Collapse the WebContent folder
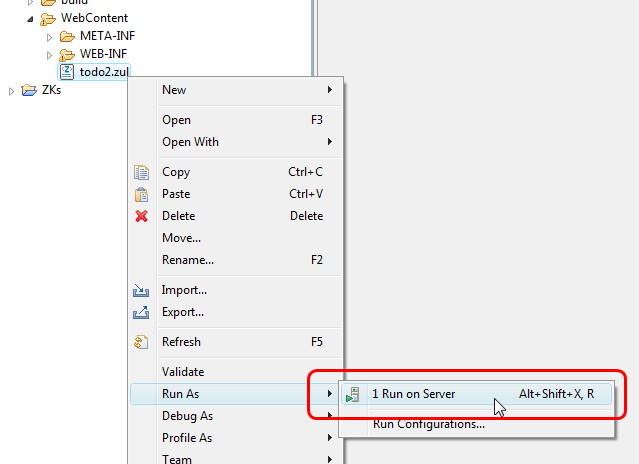 [30, 19]
